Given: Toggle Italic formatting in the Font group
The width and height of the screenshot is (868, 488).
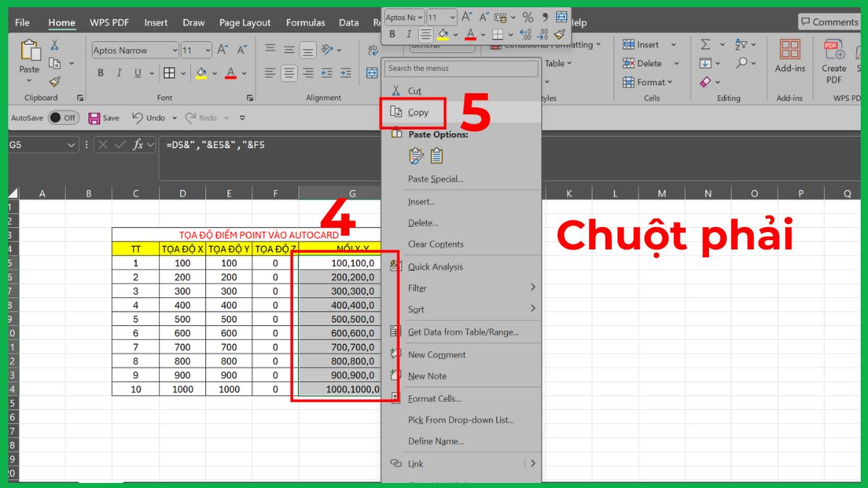Looking at the screenshot, I should point(119,73).
